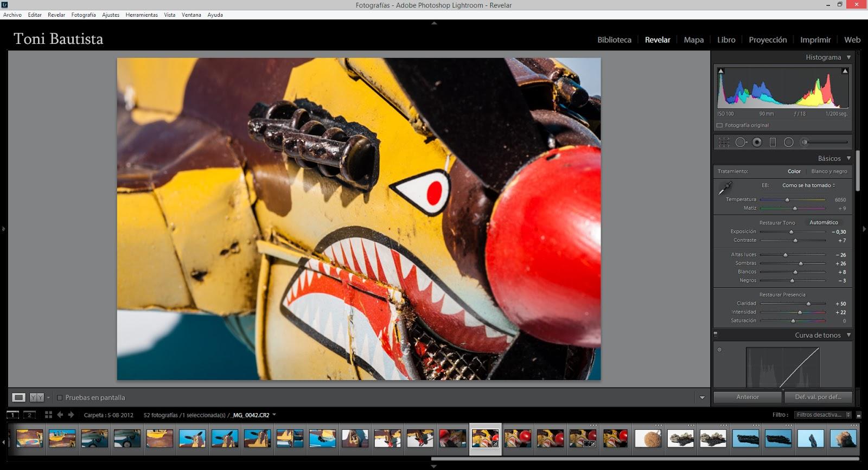868x470 pixels.
Task: Open the Ajustes menu
Action: [111, 15]
